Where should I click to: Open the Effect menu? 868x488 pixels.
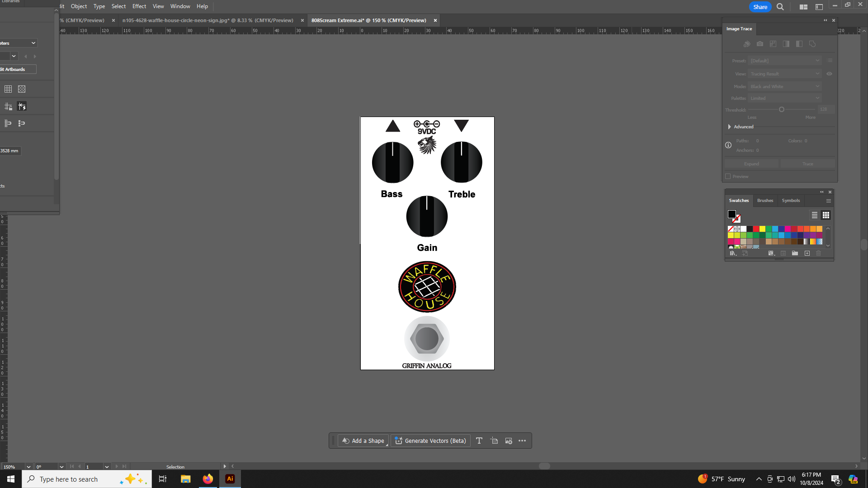(139, 6)
